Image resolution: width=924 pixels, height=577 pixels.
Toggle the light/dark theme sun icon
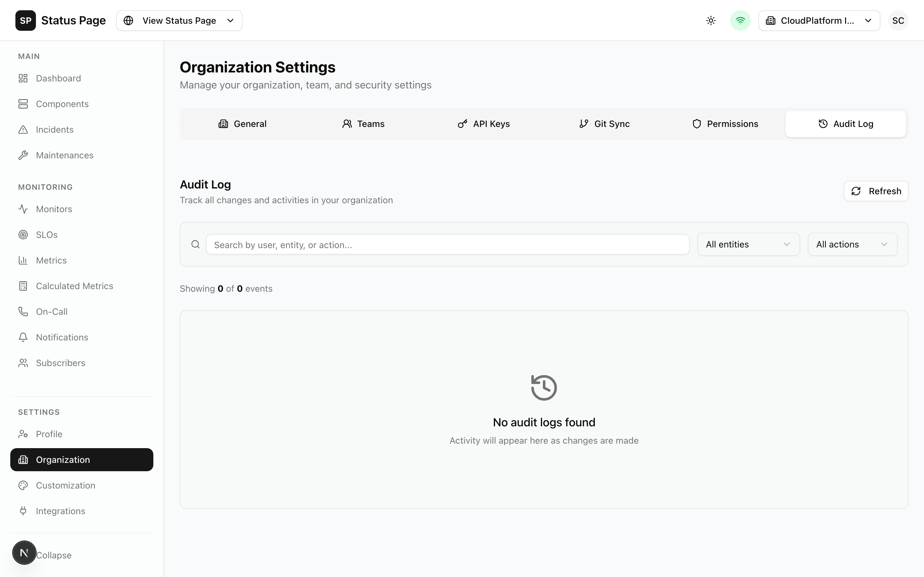pyautogui.click(x=711, y=20)
